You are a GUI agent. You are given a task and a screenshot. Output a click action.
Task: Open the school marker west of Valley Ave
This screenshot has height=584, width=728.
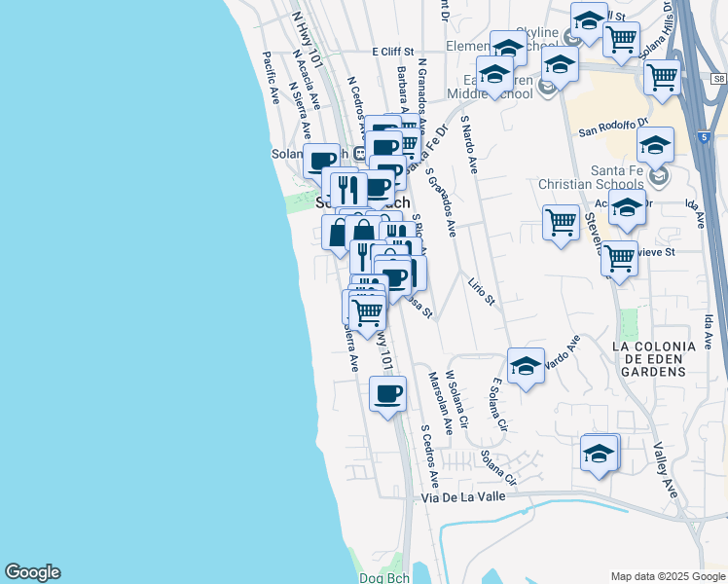tap(599, 454)
